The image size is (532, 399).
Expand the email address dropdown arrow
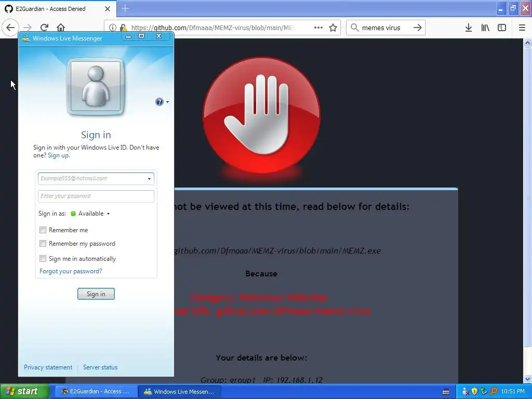pos(149,179)
